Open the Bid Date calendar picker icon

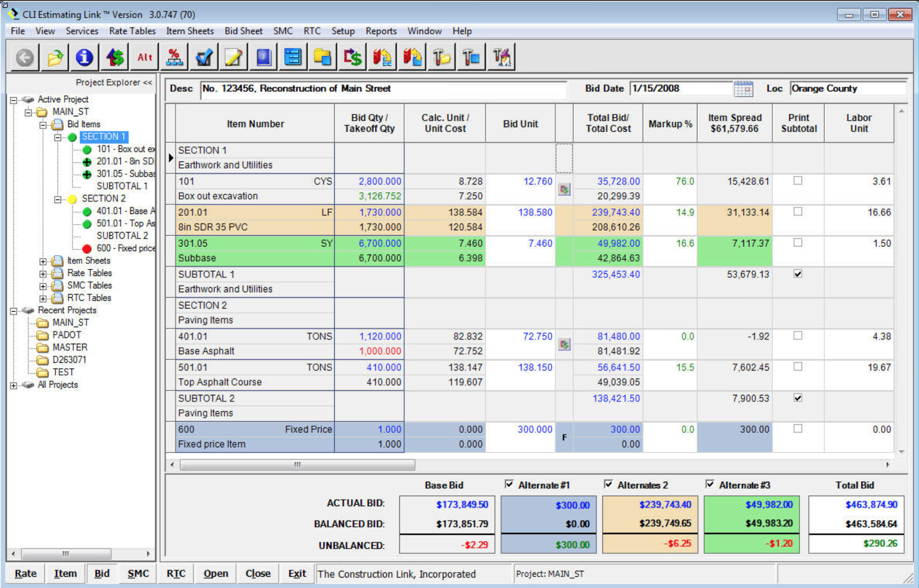click(x=743, y=89)
